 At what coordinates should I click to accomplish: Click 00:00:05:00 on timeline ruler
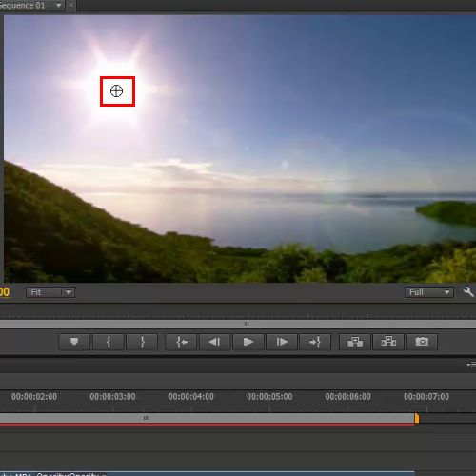click(269, 397)
